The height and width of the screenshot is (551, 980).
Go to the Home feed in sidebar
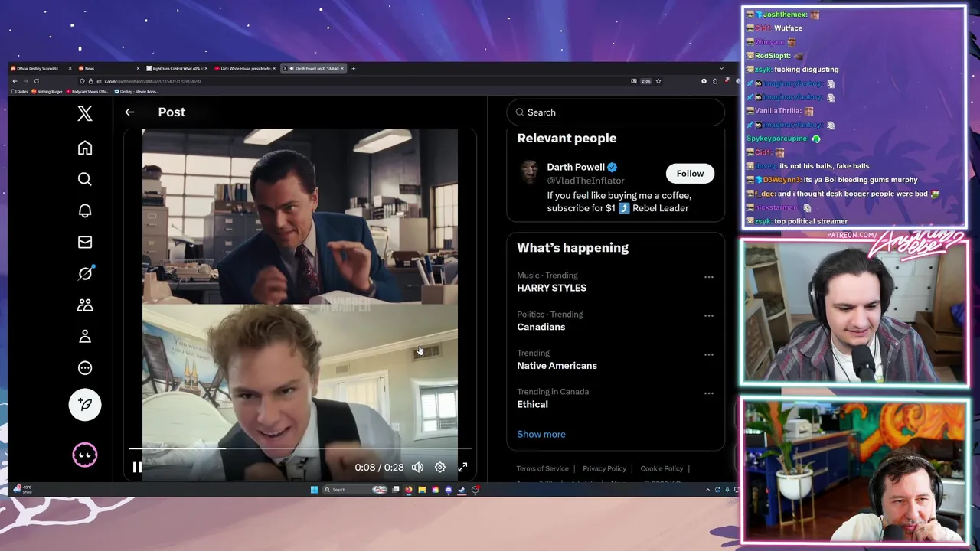pyautogui.click(x=85, y=148)
